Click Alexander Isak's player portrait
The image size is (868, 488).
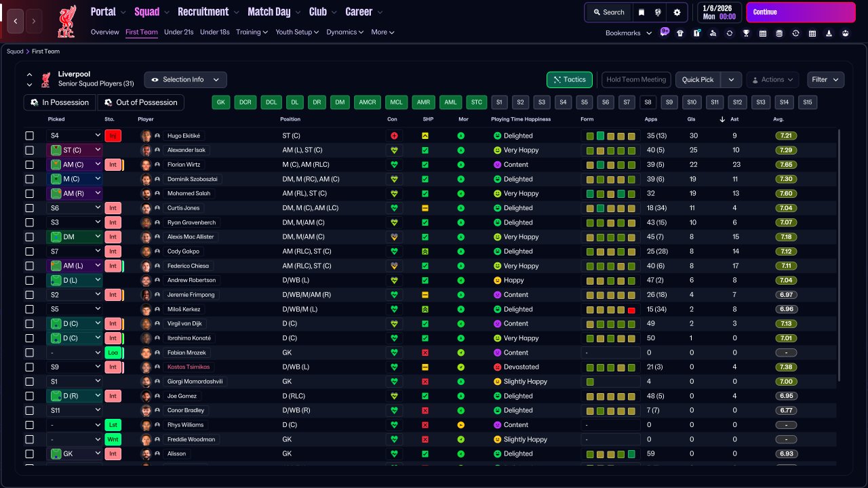(146, 150)
